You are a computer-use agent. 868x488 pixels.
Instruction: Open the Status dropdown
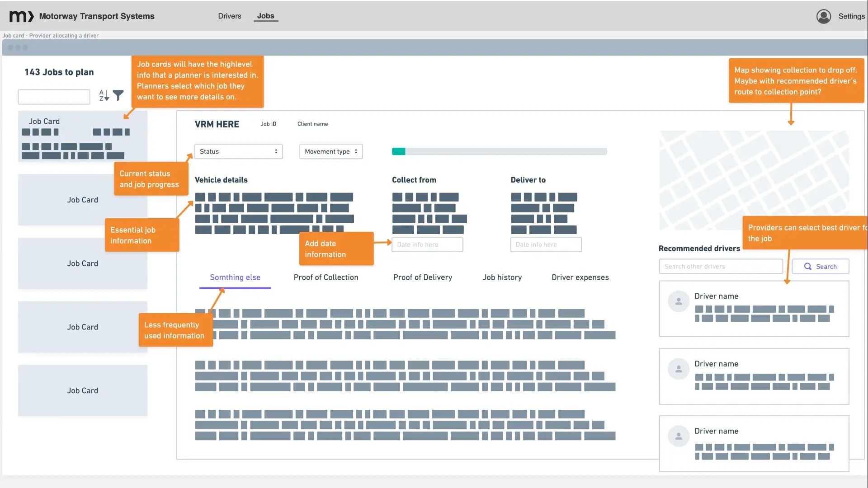(239, 151)
